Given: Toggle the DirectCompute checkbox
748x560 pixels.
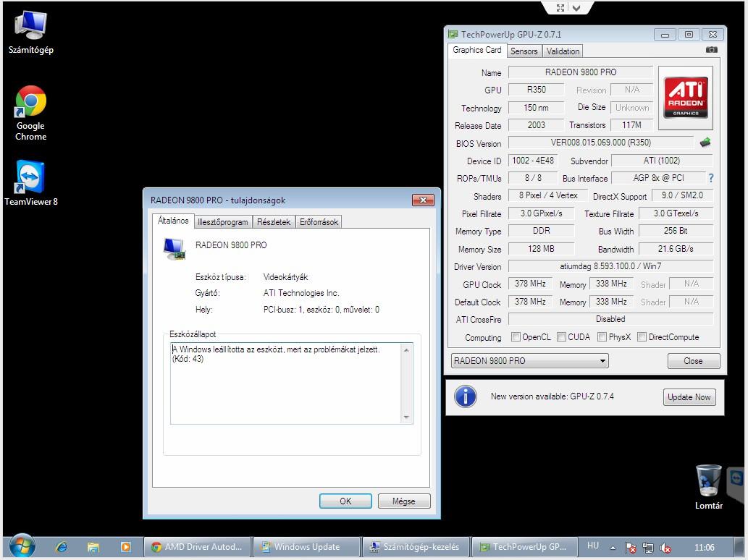Looking at the screenshot, I should coord(642,337).
